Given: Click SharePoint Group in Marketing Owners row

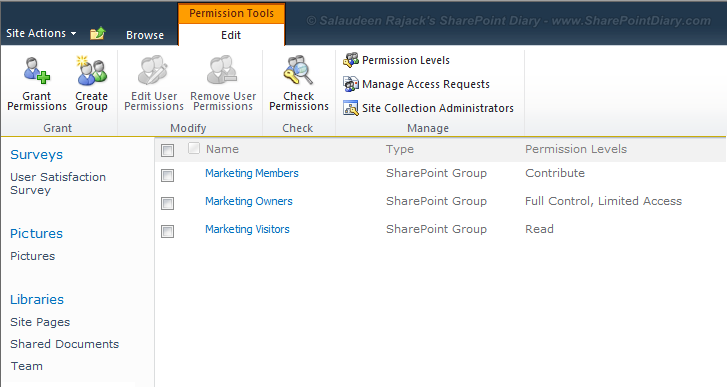Looking at the screenshot, I should [x=436, y=201].
